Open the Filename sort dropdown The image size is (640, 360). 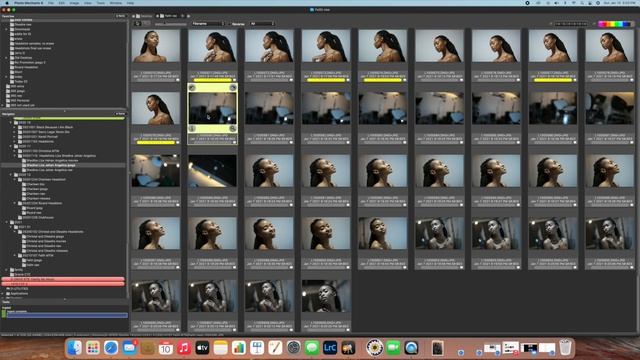pos(209,24)
